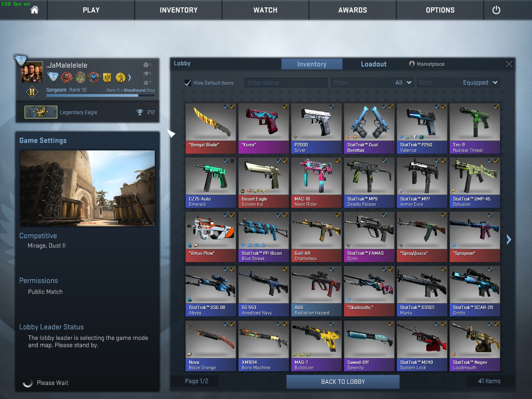Open the Sort Equipped dropdown
The height and width of the screenshot is (399, 532).
[458, 83]
